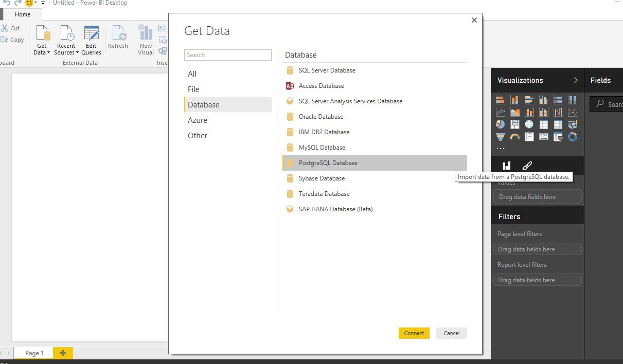The height and width of the screenshot is (364, 623).
Task: Click the Connect button
Action: click(x=414, y=333)
